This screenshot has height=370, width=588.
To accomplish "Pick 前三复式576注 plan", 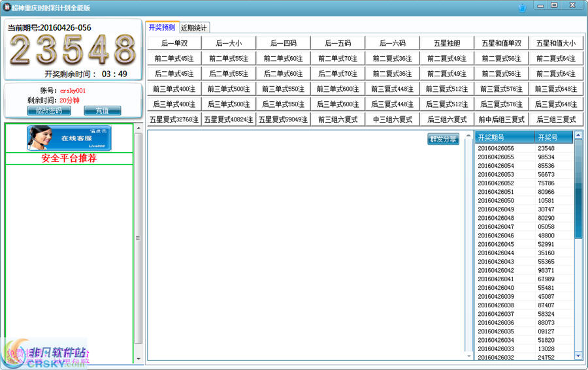I will click(x=501, y=89).
